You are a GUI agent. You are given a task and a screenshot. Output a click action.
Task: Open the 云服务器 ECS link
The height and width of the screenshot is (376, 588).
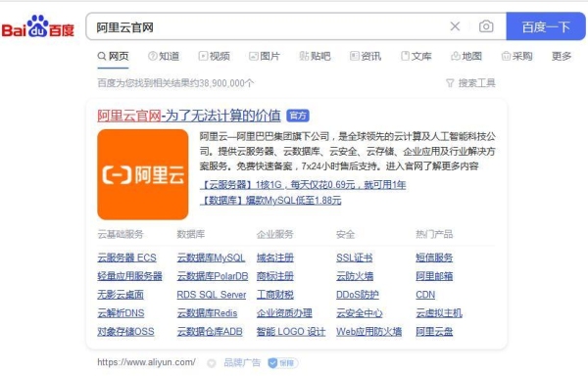126,258
